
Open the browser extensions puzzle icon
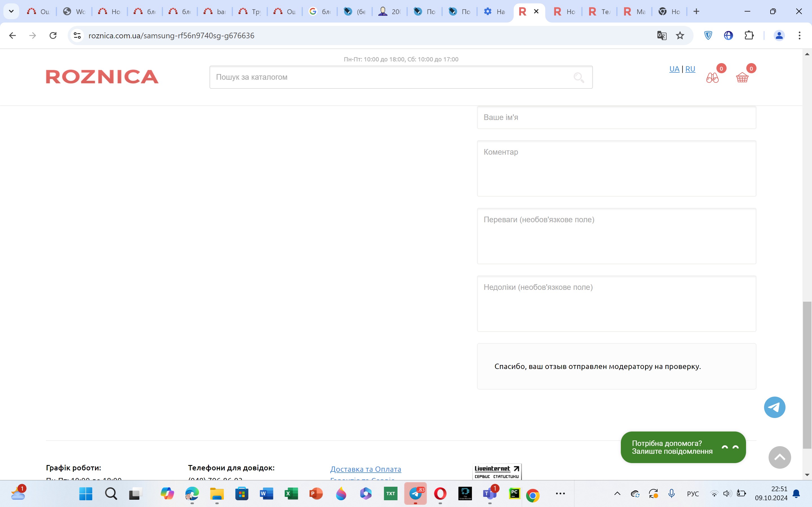(x=749, y=35)
